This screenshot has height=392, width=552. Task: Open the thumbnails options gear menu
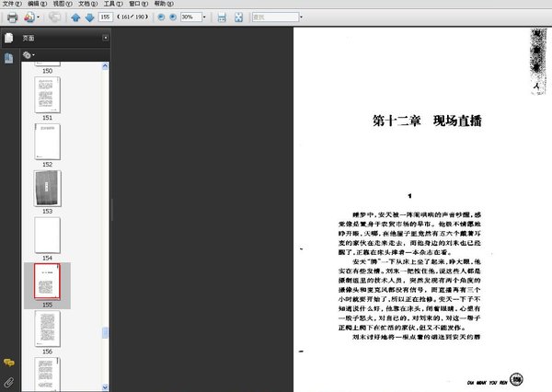29,55
